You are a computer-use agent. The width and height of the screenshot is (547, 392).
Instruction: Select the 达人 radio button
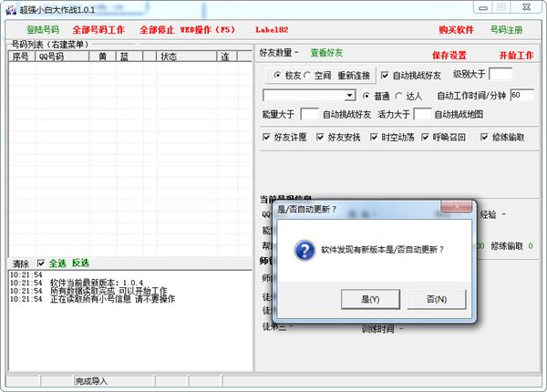pyautogui.click(x=398, y=95)
